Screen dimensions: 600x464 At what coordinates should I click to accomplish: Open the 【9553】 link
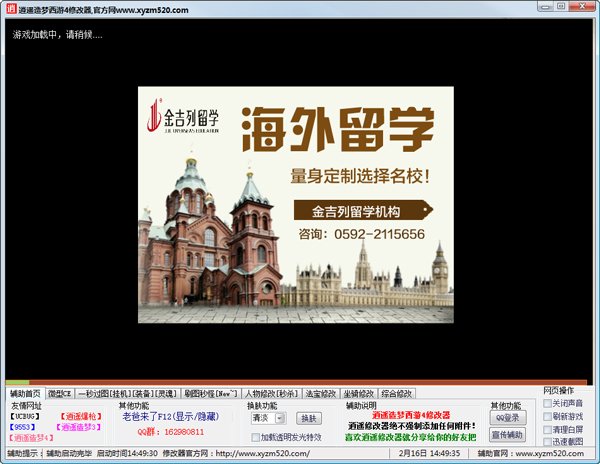23,427
